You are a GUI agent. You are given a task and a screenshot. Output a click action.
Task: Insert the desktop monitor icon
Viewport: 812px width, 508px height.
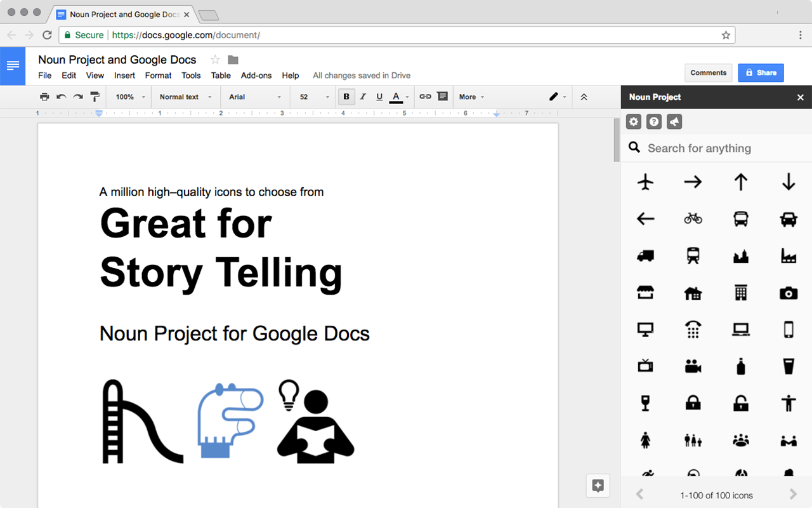pos(645,330)
